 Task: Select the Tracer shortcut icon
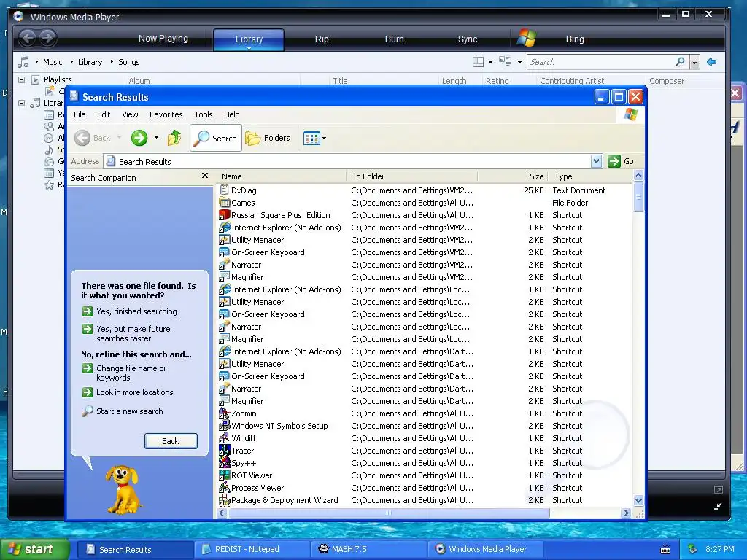coord(224,451)
